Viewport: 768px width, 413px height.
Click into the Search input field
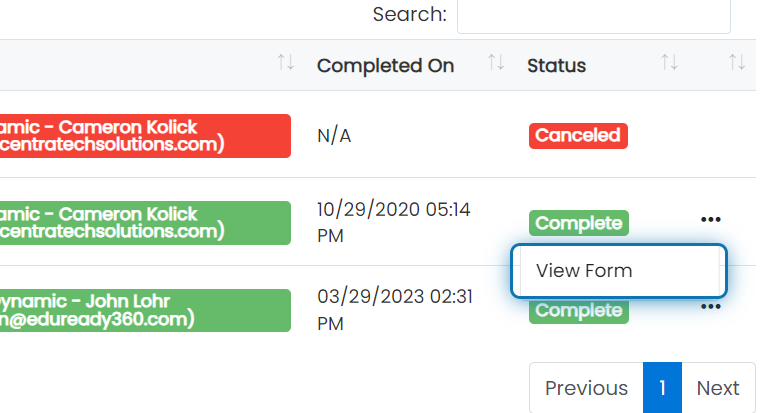[x=594, y=15]
